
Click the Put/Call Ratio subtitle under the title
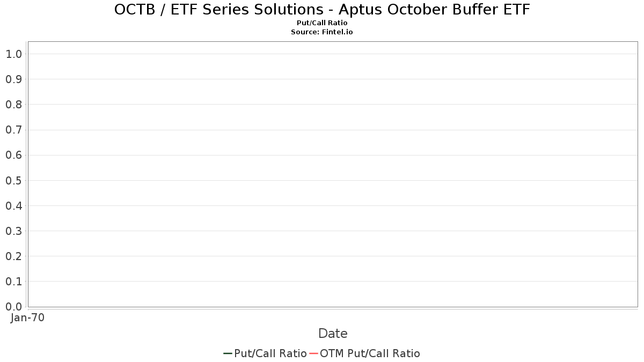[322, 23]
